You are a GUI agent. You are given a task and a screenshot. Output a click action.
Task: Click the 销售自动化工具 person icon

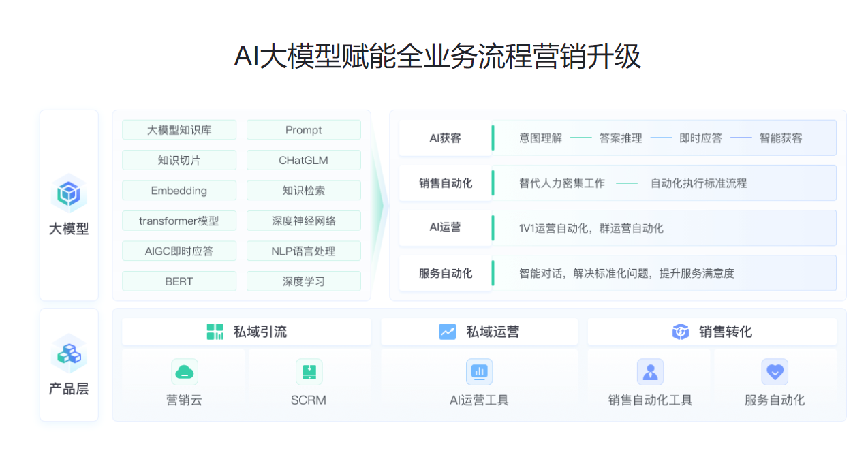[x=650, y=372]
